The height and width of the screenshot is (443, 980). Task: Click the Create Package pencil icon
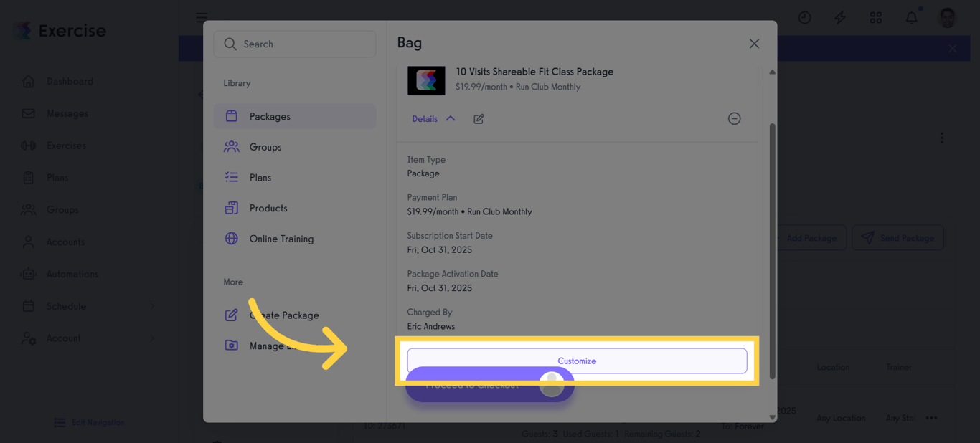[231, 315]
